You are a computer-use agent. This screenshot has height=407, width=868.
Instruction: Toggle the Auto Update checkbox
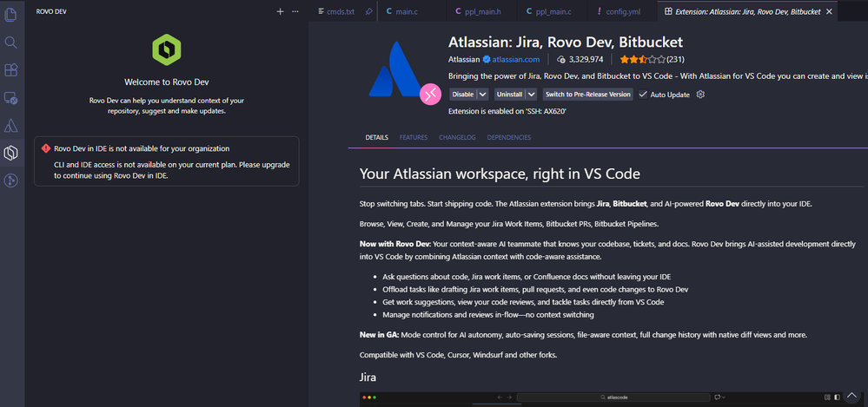point(643,95)
